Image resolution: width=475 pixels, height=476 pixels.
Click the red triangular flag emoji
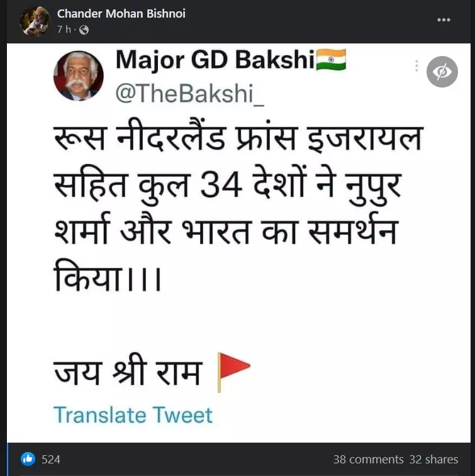pos(233,372)
